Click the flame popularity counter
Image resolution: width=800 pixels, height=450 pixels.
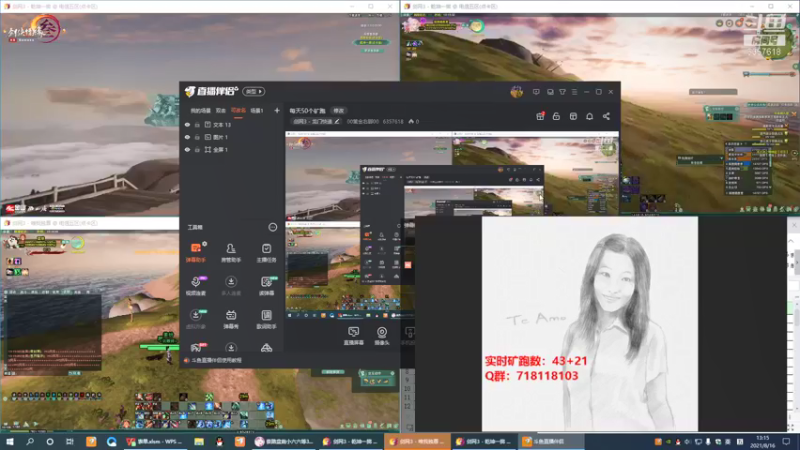(x=414, y=121)
